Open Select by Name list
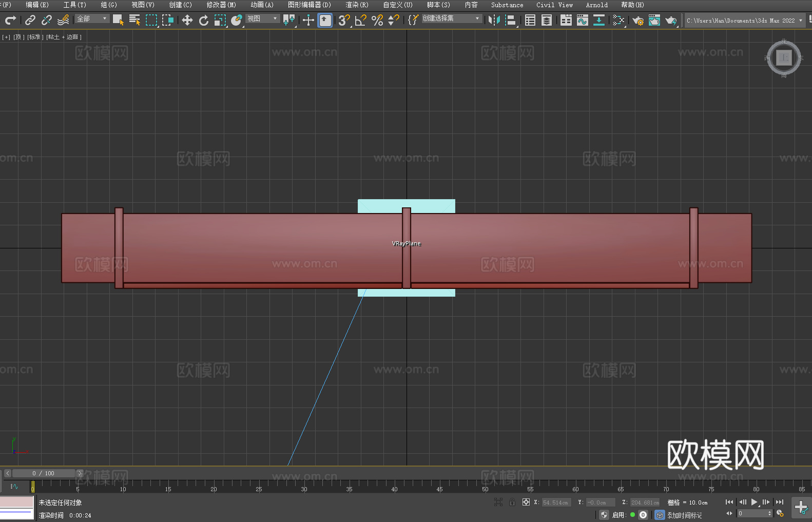 (x=134, y=20)
